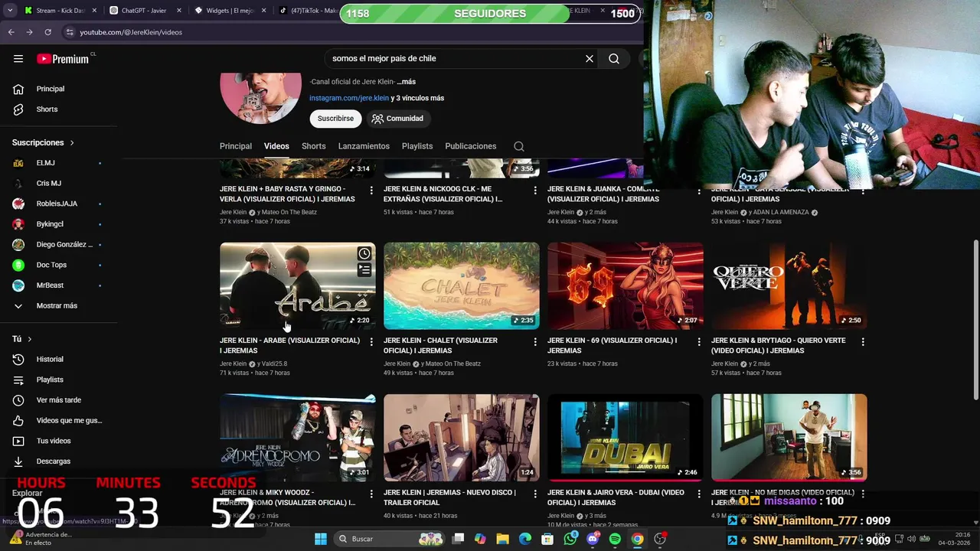Open options menu for 69 visualizer video

click(x=699, y=342)
